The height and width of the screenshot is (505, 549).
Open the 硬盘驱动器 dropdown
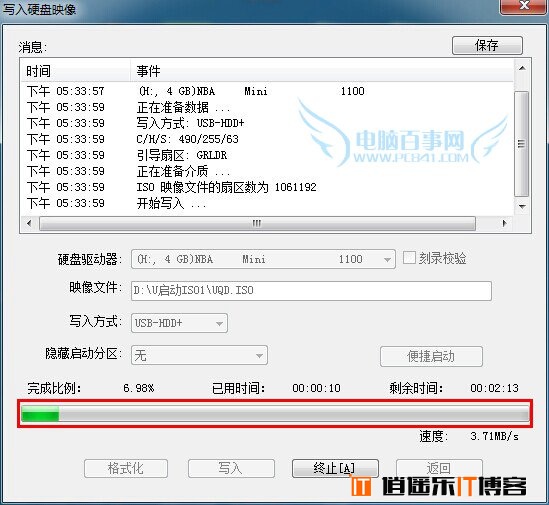(x=263, y=259)
